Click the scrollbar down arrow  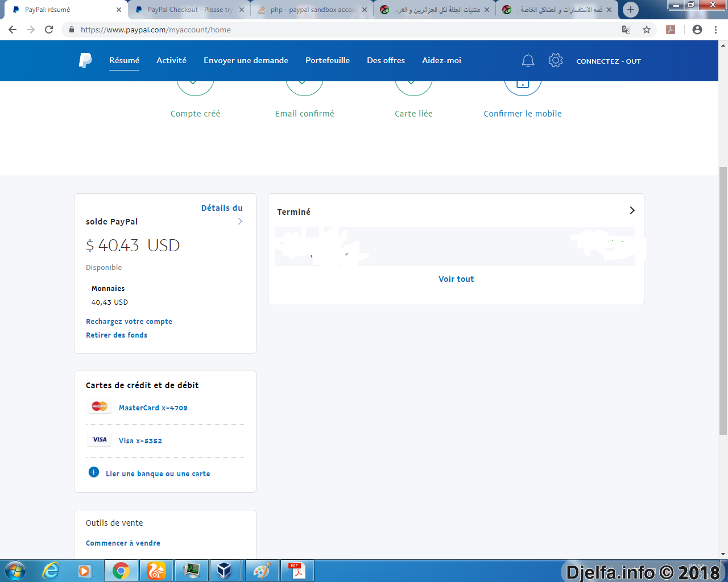(x=723, y=554)
